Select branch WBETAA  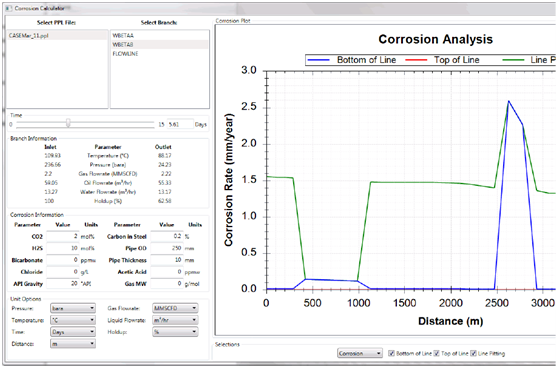coord(159,36)
